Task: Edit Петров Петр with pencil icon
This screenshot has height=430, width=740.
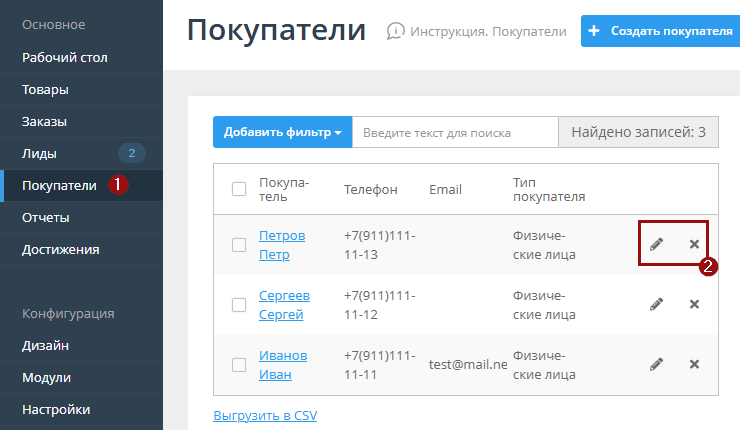Action: 656,244
